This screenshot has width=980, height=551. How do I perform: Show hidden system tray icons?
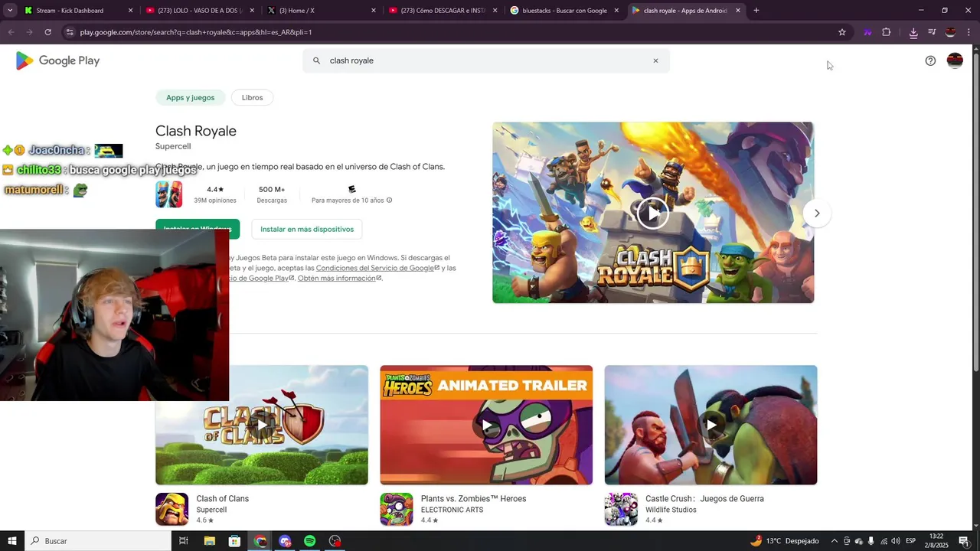pos(835,541)
